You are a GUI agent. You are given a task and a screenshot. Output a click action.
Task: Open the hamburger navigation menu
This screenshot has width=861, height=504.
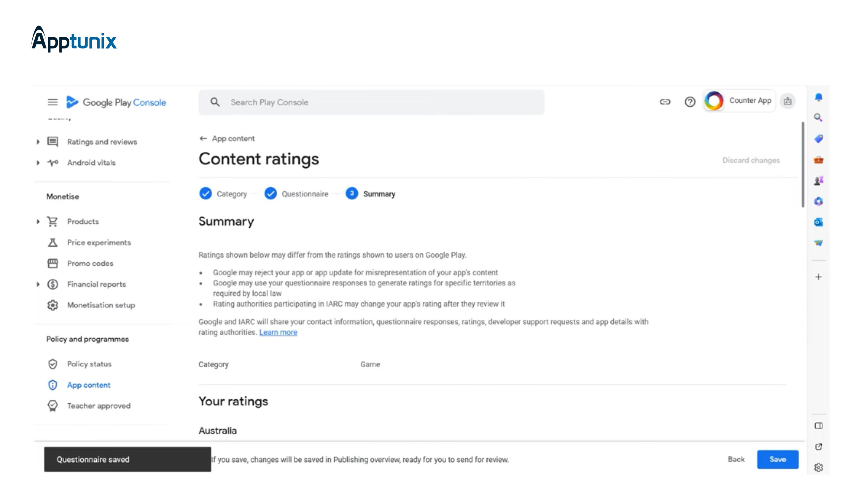[x=52, y=102]
